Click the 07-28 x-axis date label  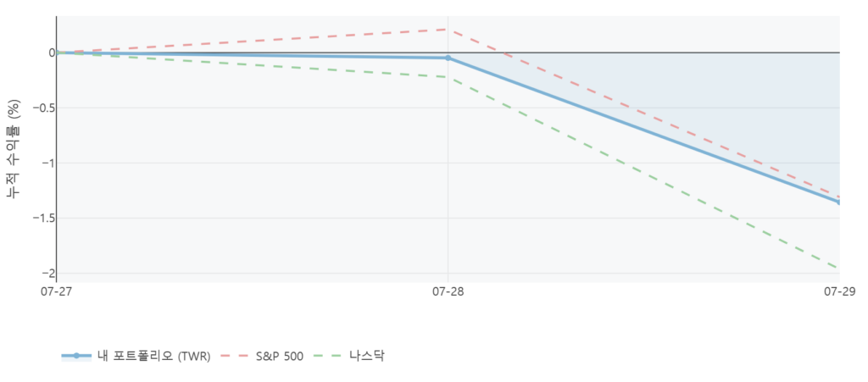point(448,291)
